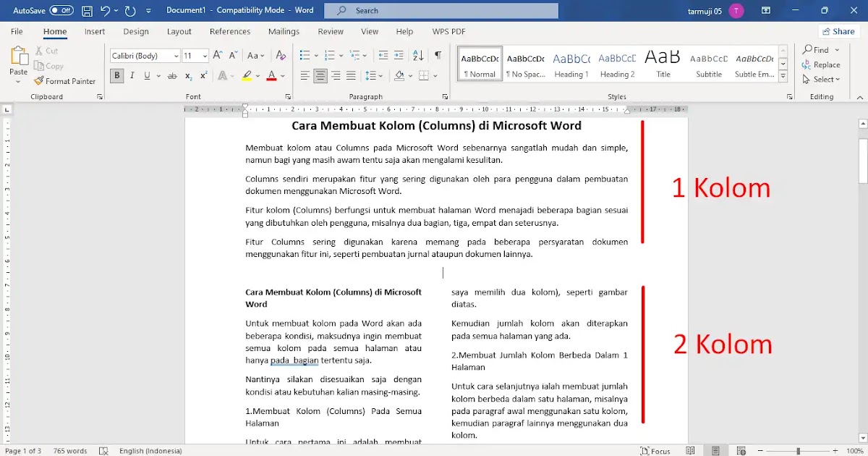This screenshot has height=456, width=868.
Task: Click the Search box in title bar
Action: 441,11
